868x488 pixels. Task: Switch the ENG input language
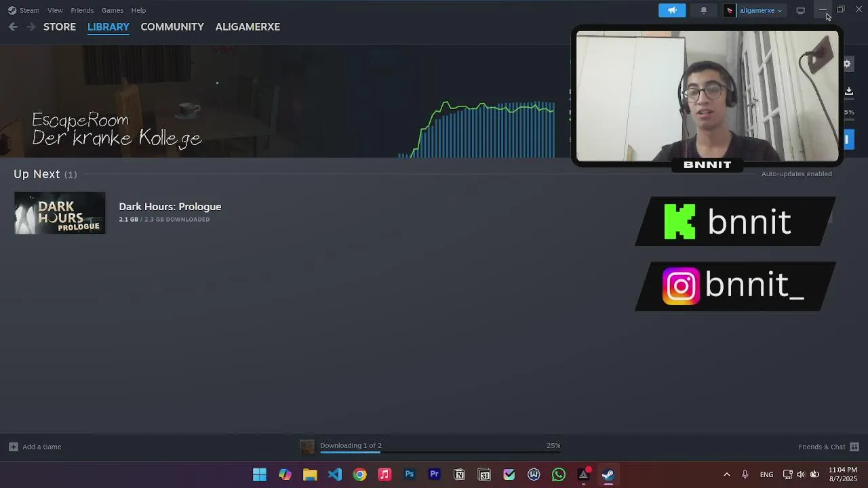(766, 474)
